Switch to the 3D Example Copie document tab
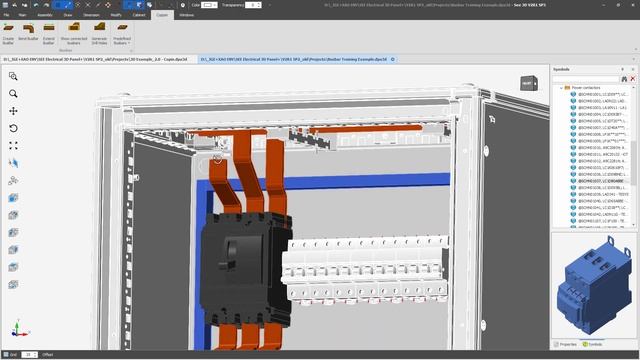Viewport: 640px width, 360px height. point(95,59)
